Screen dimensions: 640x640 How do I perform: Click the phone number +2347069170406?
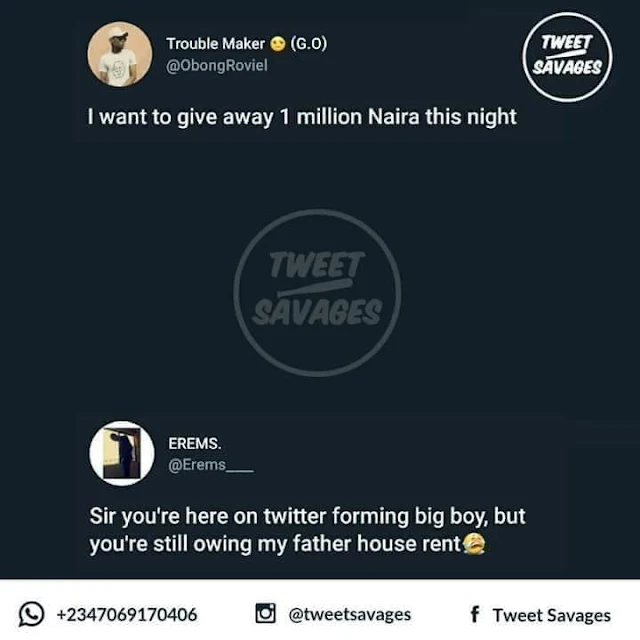point(127,615)
